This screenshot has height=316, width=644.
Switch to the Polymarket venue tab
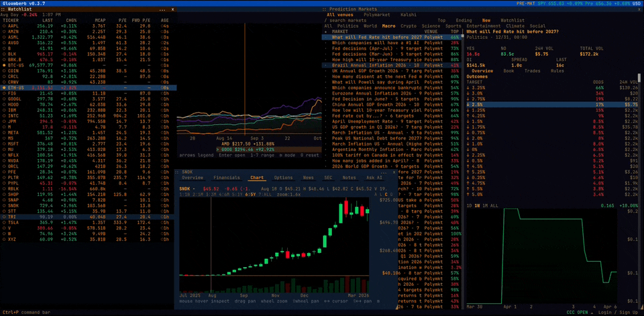[x=376, y=14]
